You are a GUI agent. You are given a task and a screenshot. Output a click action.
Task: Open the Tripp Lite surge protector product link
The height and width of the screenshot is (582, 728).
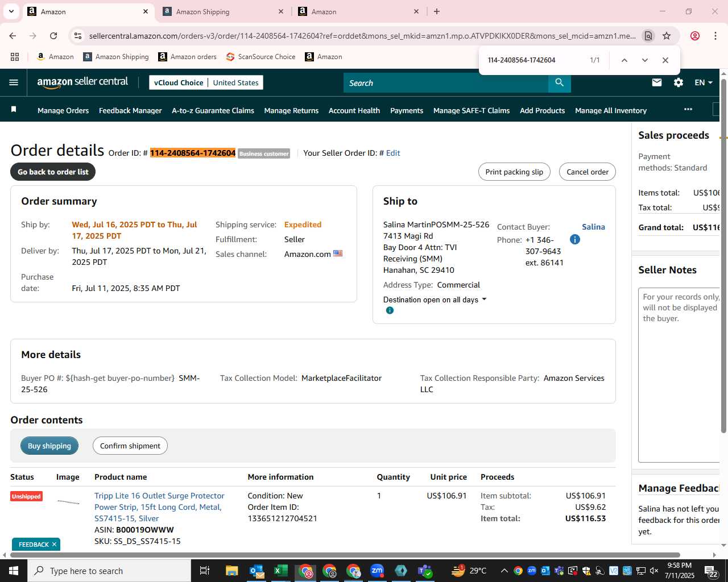pos(159,507)
